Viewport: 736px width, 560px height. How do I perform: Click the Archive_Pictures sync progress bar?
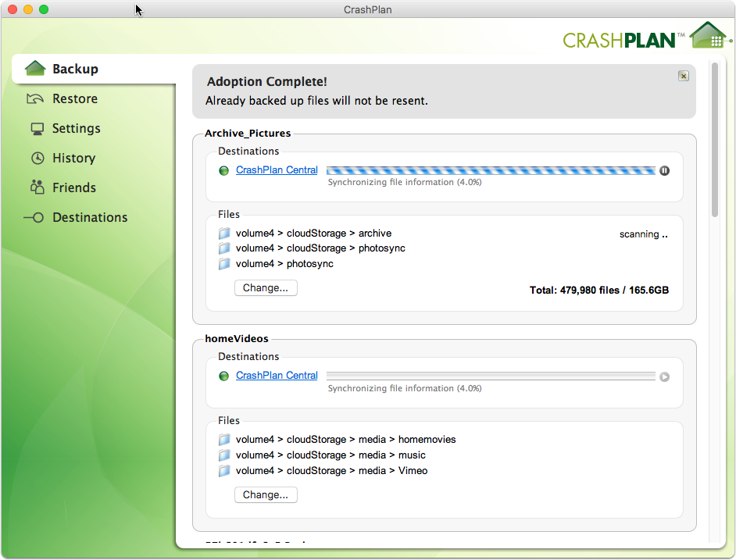[491, 170]
